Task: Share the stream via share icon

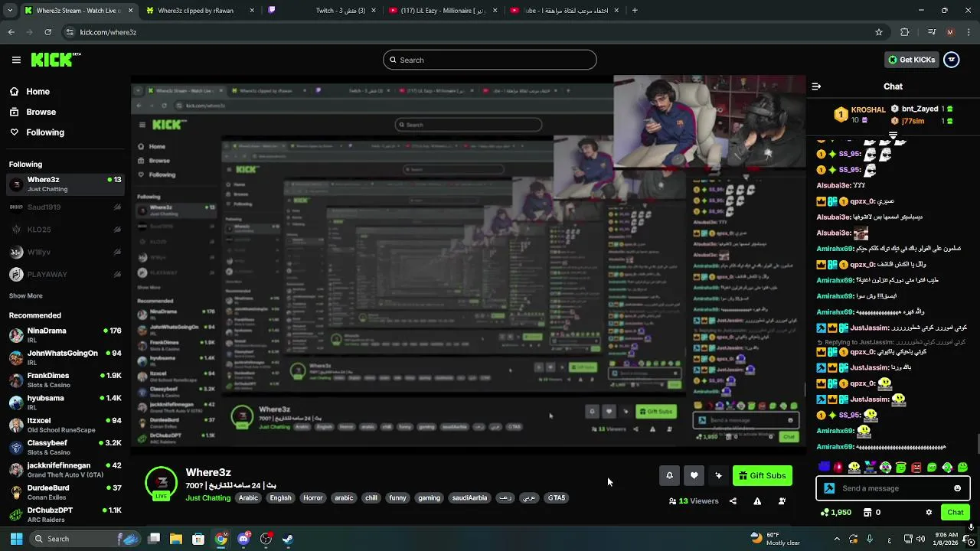Action: coord(733,501)
